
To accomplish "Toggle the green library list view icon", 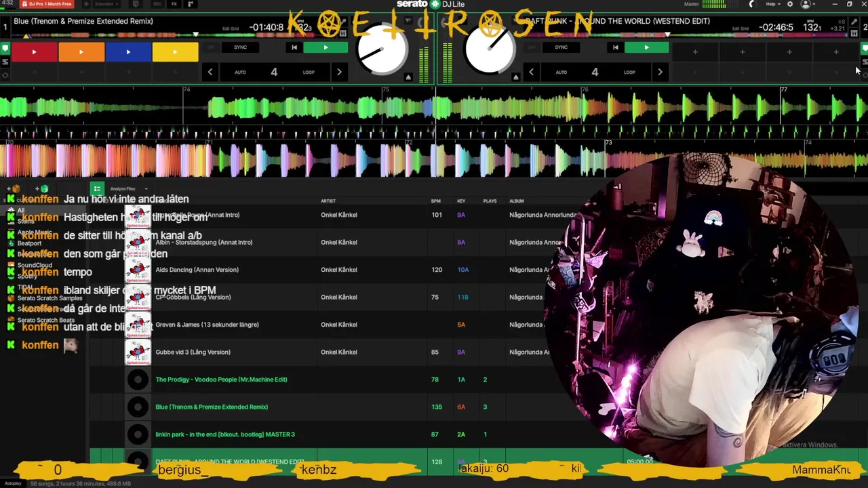I will pyautogui.click(x=97, y=189).
